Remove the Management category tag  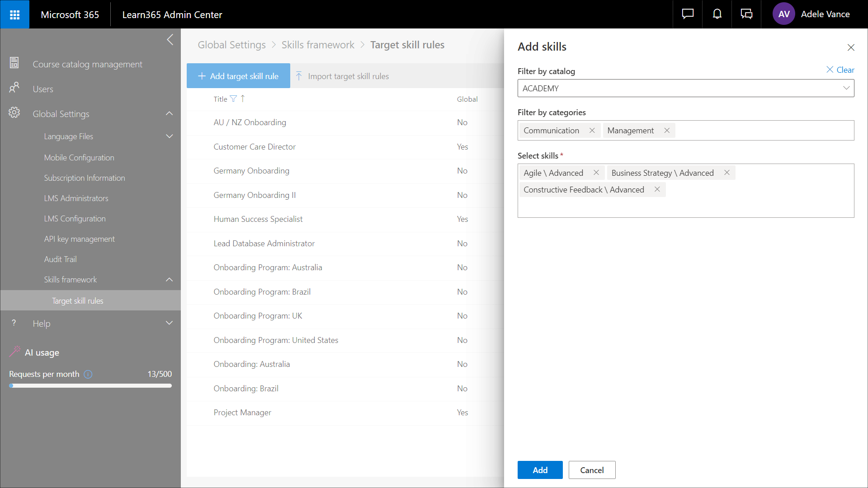coord(667,131)
